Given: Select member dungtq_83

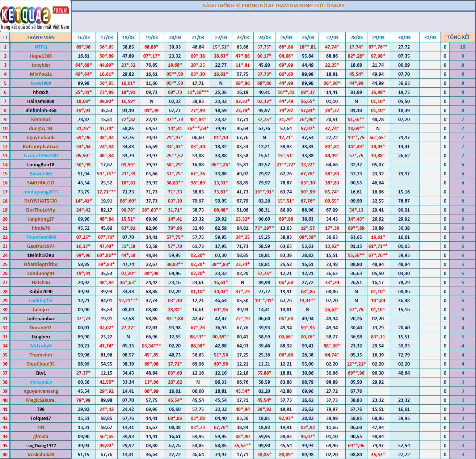Looking at the screenshot, I should pyautogui.click(x=41, y=128).
